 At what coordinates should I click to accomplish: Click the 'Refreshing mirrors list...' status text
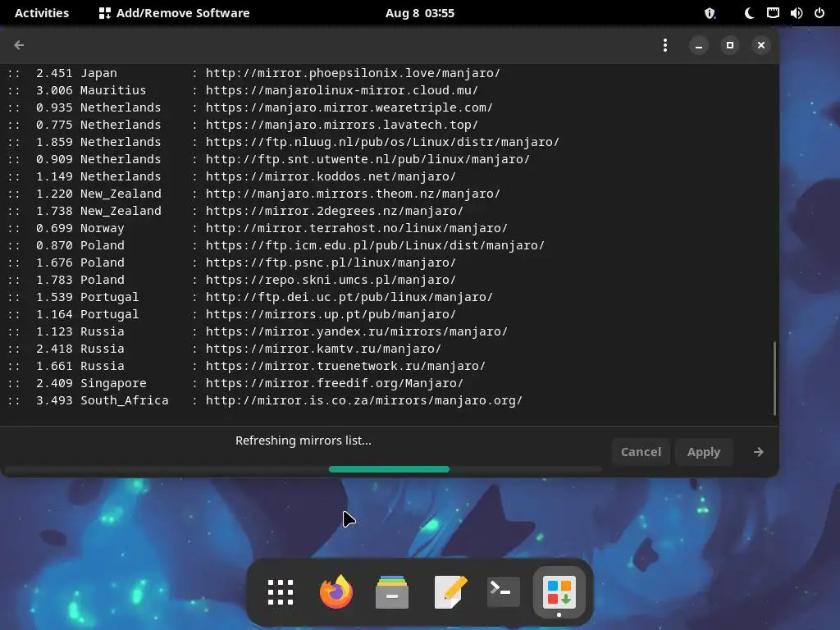click(304, 441)
